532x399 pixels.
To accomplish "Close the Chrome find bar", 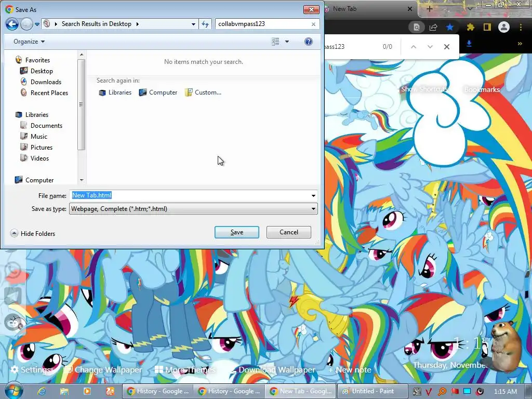I will pyautogui.click(x=447, y=47).
